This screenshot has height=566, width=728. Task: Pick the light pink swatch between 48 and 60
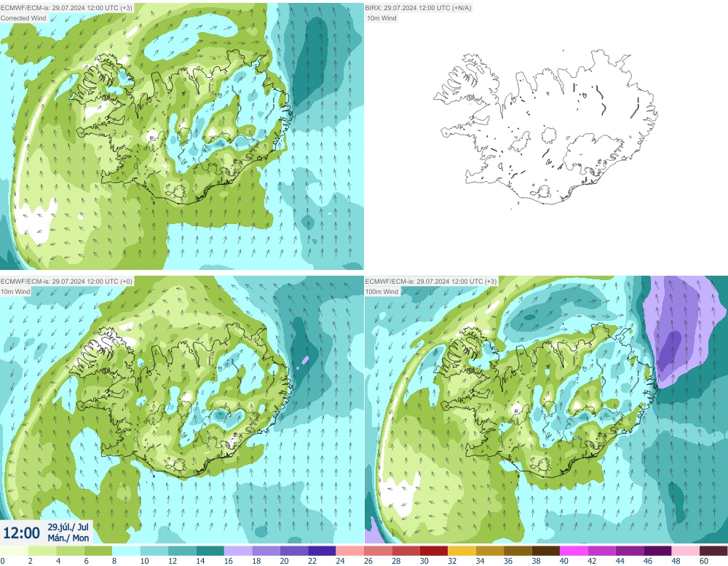[x=685, y=551]
